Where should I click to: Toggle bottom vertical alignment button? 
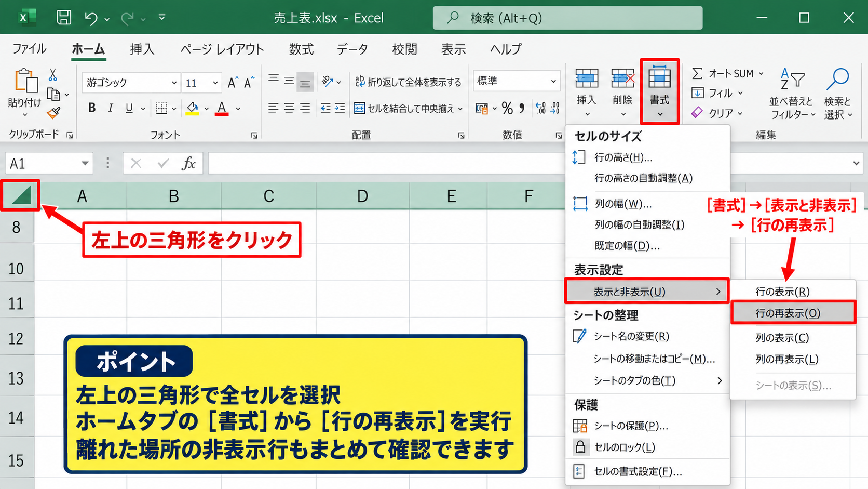coord(305,81)
